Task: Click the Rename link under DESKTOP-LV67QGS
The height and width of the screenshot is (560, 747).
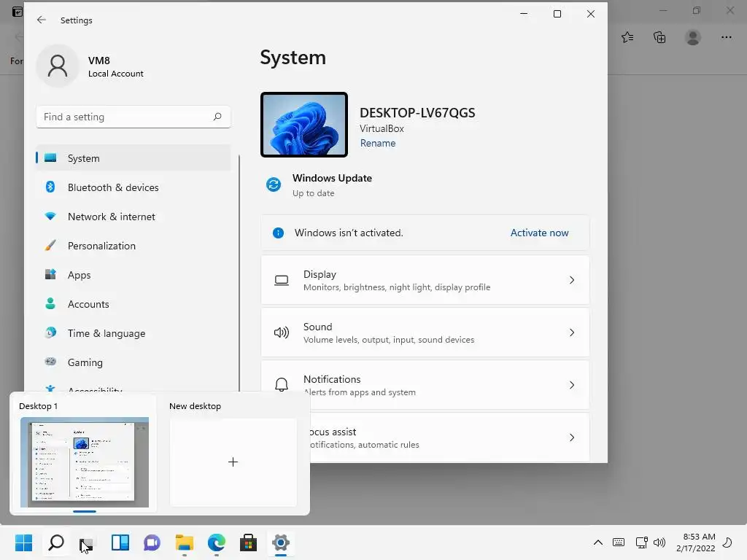Action: pos(378,144)
